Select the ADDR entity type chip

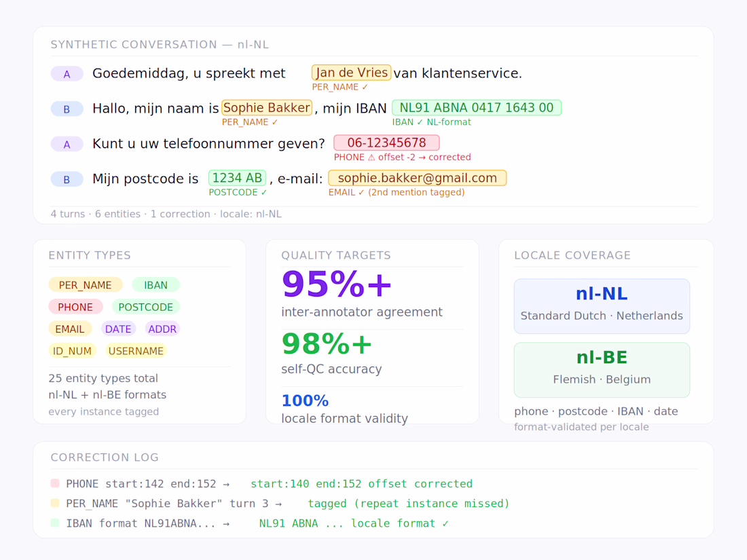tap(162, 329)
